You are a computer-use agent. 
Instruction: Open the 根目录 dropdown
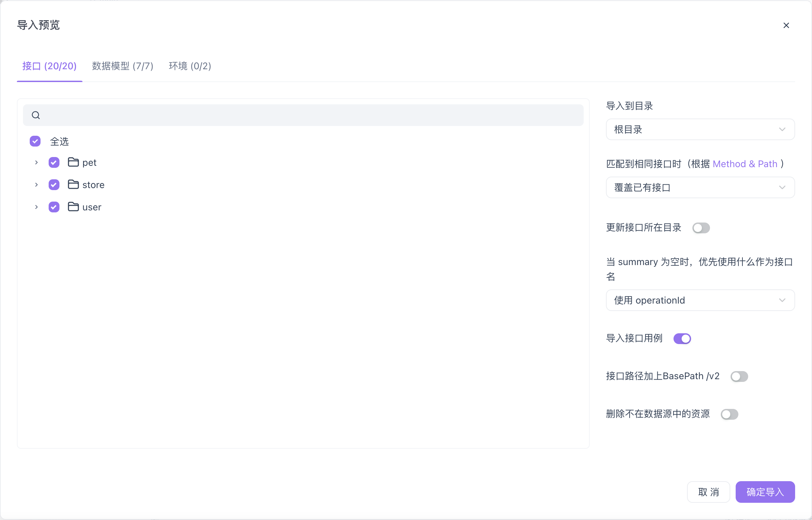click(x=700, y=129)
